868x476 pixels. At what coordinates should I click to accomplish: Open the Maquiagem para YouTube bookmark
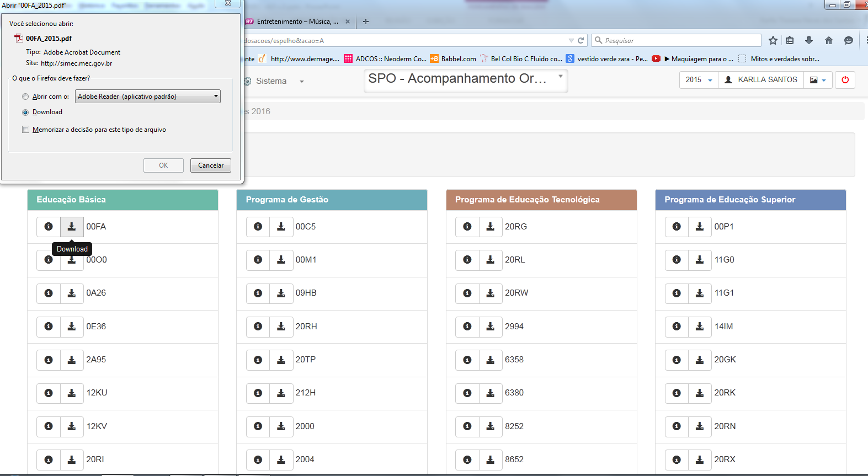coord(693,58)
